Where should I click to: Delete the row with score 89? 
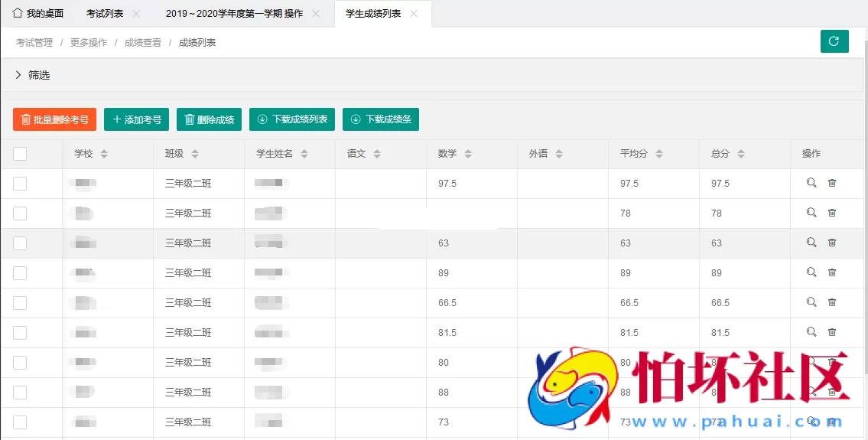click(831, 272)
